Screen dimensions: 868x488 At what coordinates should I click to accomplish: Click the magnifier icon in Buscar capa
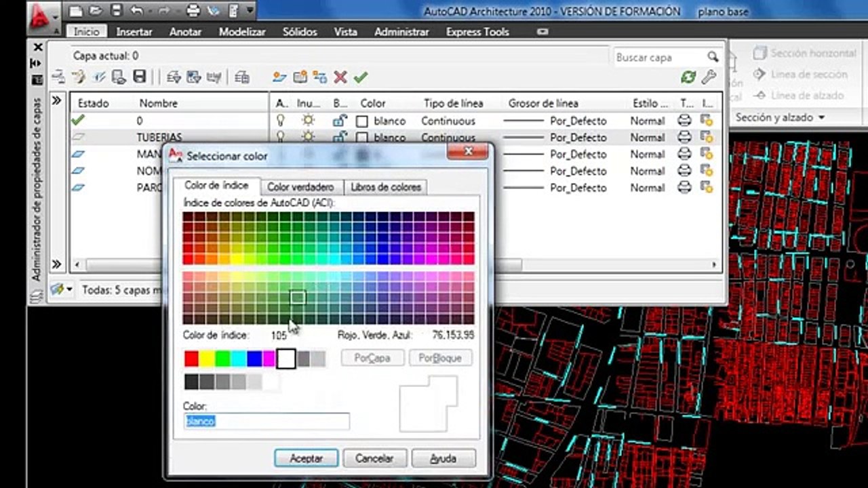point(712,57)
